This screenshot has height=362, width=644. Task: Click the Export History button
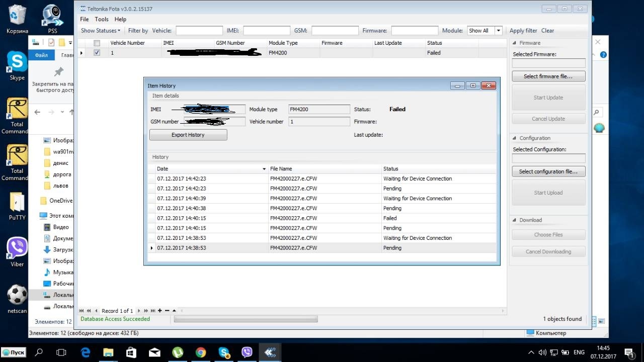click(x=188, y=135)
